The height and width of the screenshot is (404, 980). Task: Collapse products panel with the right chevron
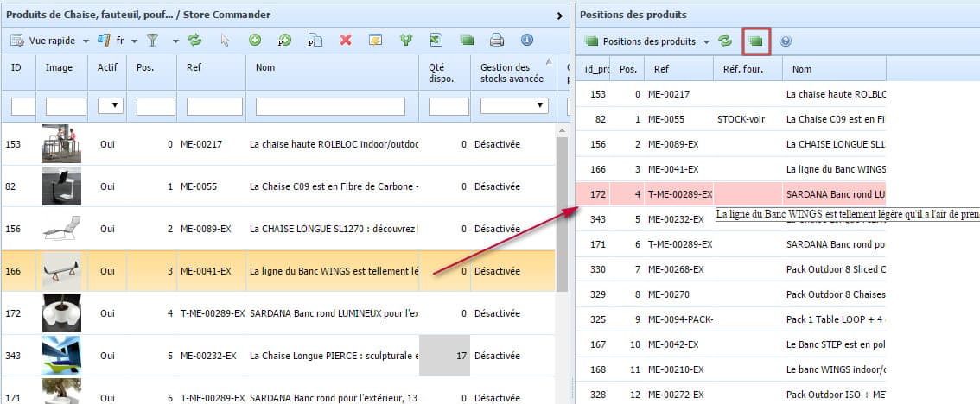click(560, 15)
